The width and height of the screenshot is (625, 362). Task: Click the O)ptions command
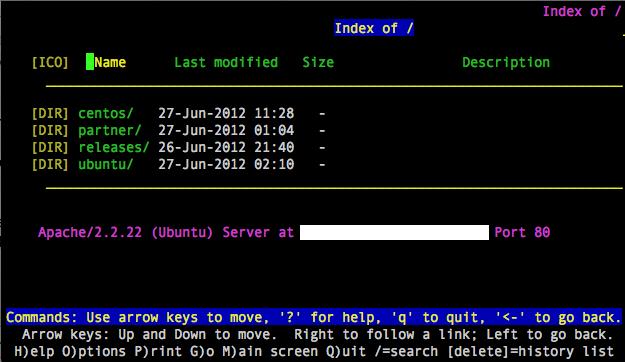[x=94, y=352]
